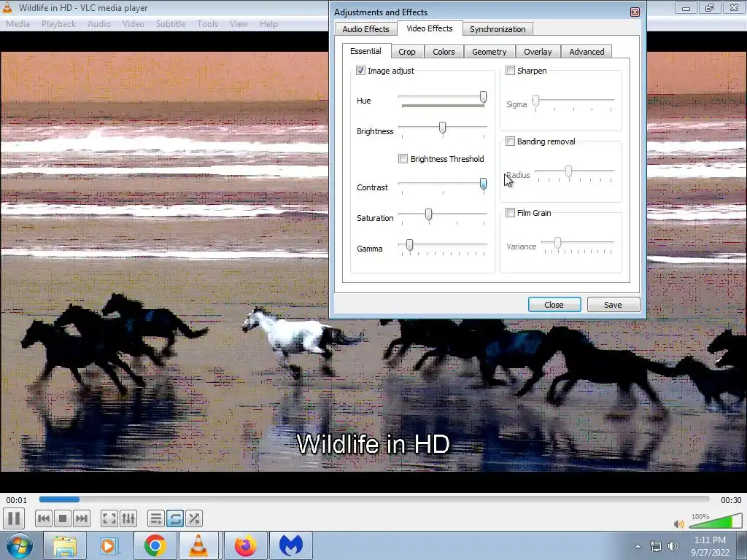Image resolution: width=747 pixels, height=560 pixels.
Task: Open the Crop sub-tab
Action: coord(407,52)
